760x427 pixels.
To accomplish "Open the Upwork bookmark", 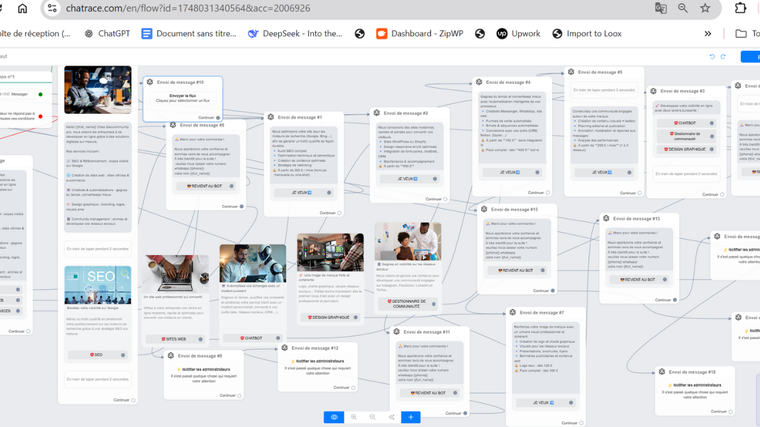I will 518,33.
